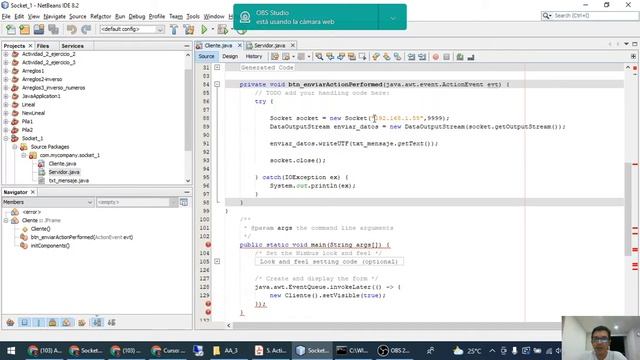Click the Open Project toolbar icon
Viewport: 640px width, 360px height.
[39, 29]
